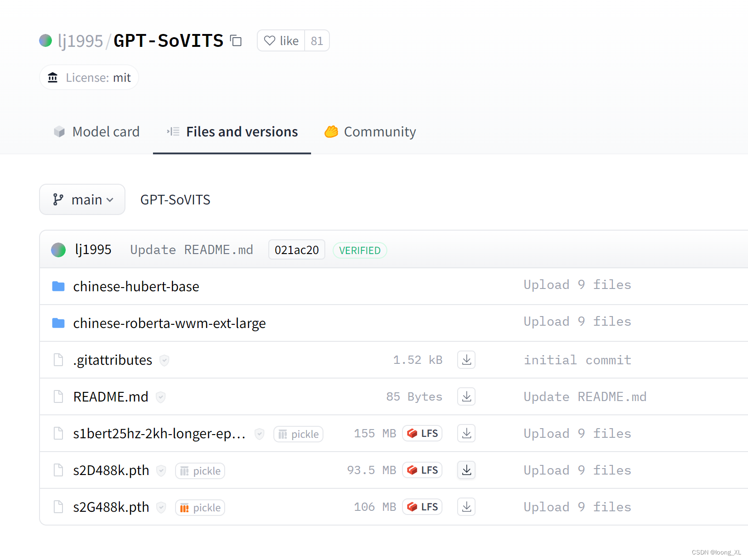Click the GPT-SoVITS repository title
This screenshot has height=560, width=748.
click(x=168, y=41)
